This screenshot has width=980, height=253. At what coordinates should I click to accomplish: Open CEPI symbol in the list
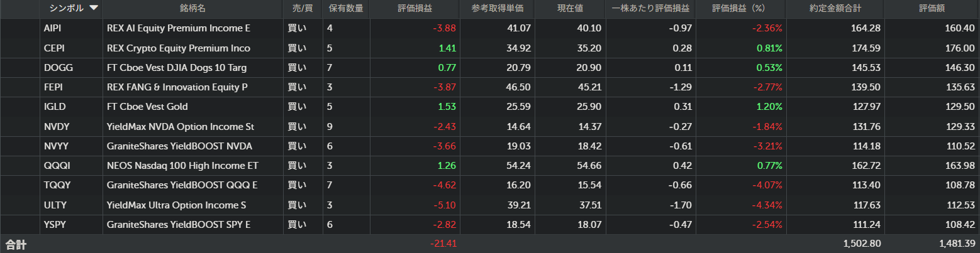54,48
